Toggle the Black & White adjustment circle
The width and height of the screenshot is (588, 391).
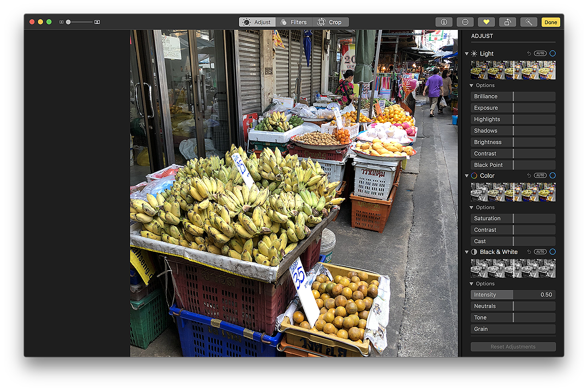[553, 252]
